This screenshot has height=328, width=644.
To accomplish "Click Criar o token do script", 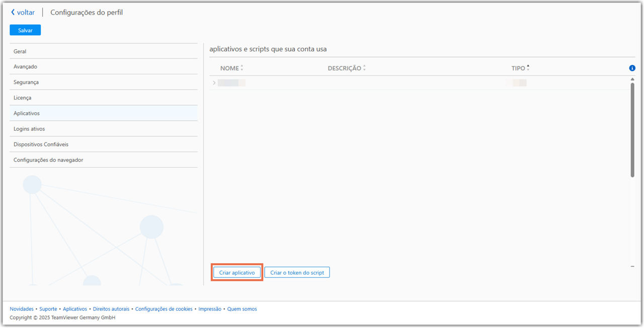I will point(297,273).
